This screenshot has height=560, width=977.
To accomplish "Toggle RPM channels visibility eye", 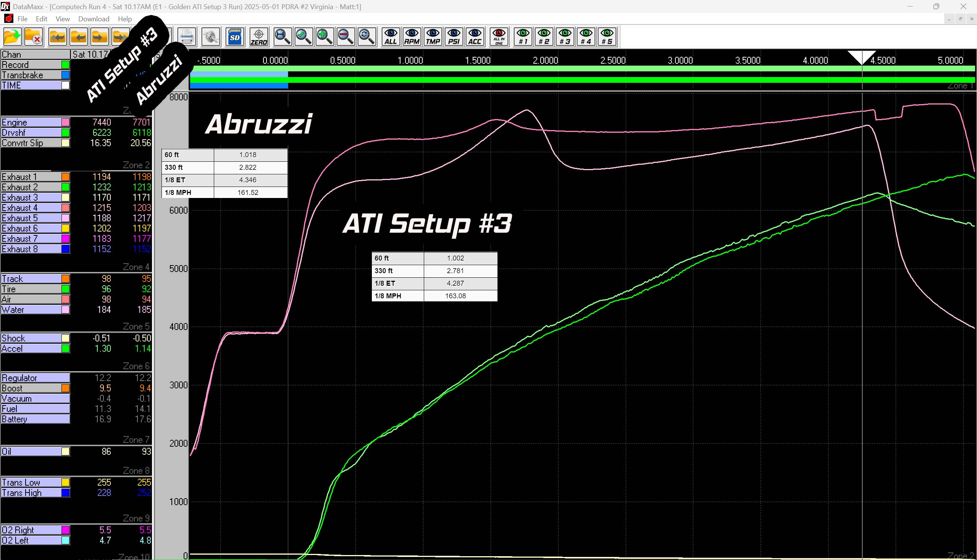I will (x=412, y=37).
